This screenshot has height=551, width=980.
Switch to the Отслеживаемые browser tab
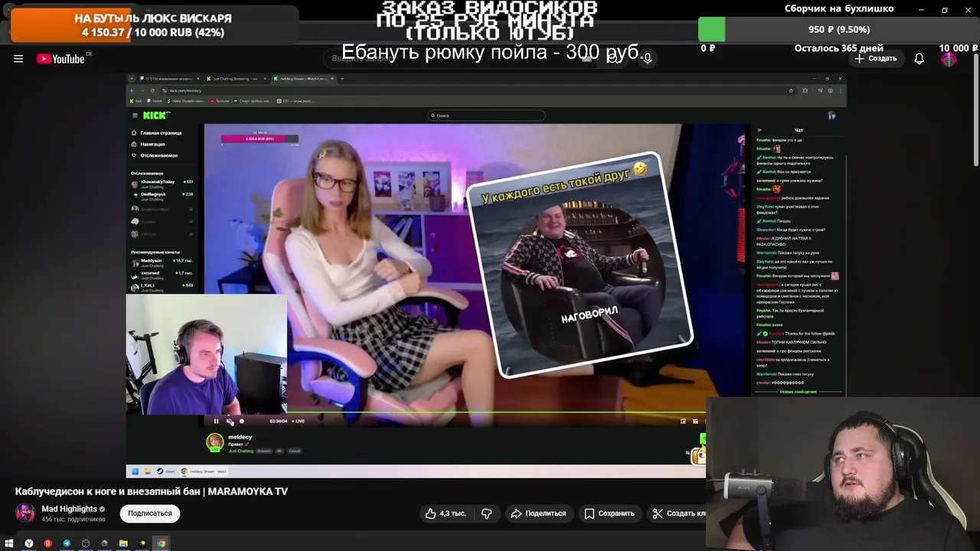coord(170,79)
